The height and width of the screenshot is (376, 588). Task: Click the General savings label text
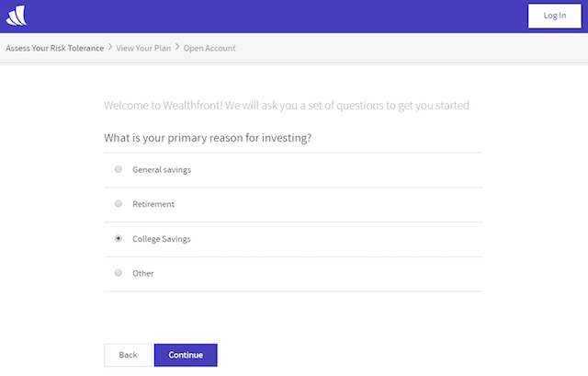point(162,169)
